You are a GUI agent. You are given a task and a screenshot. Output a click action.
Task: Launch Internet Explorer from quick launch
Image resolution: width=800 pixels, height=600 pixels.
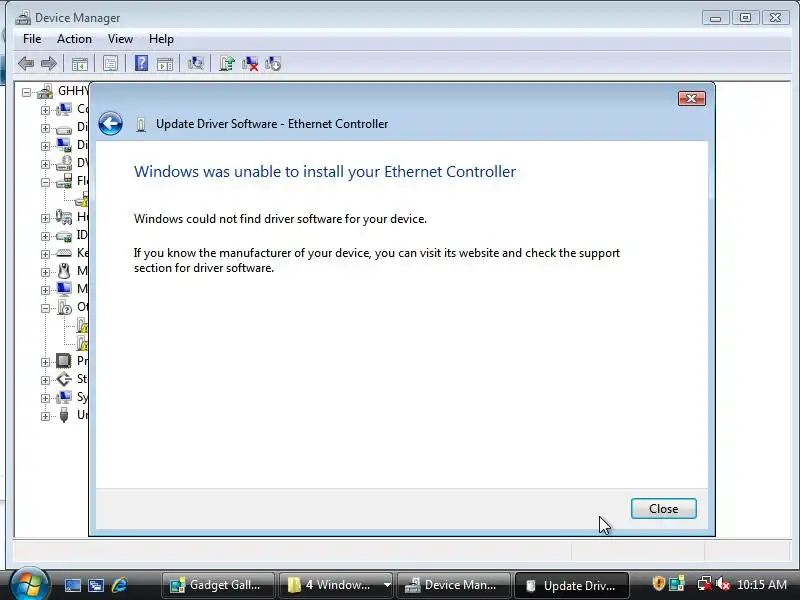tap(119, 585)
